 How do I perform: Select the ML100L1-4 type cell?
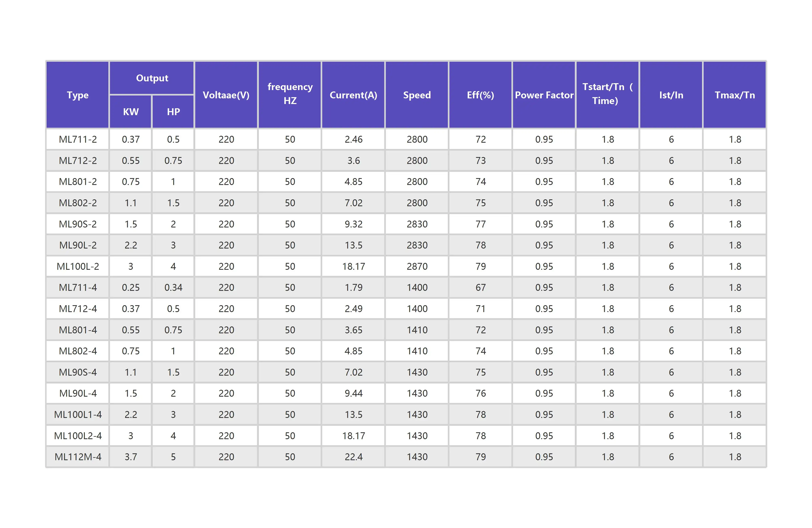click(78, 414)
